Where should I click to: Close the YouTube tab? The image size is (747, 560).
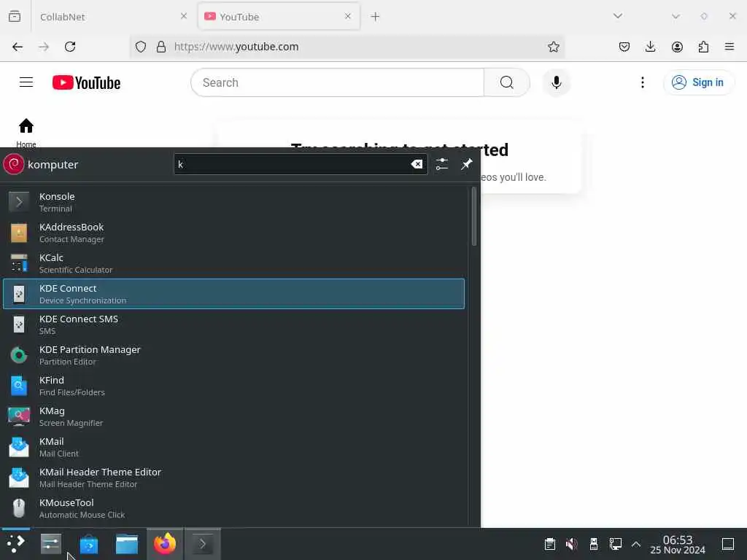point(348,16)
